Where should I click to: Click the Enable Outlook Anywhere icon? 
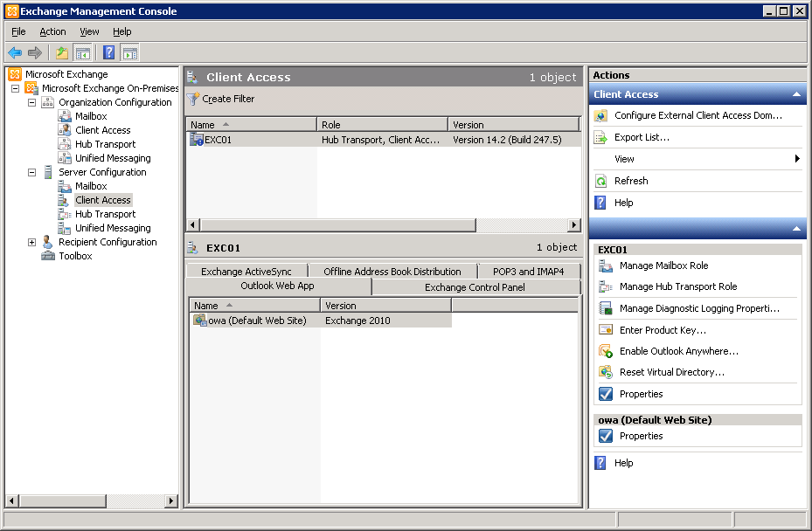click(x=606, y=351)
